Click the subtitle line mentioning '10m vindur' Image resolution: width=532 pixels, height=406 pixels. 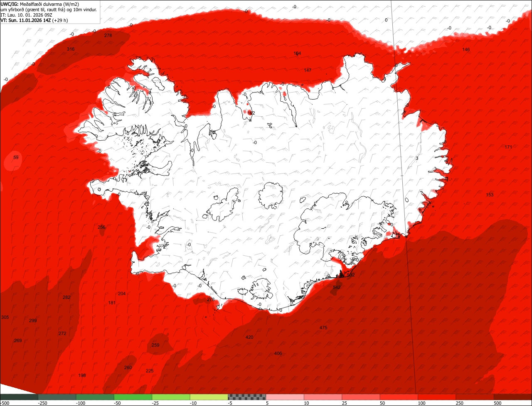point(49,9)
